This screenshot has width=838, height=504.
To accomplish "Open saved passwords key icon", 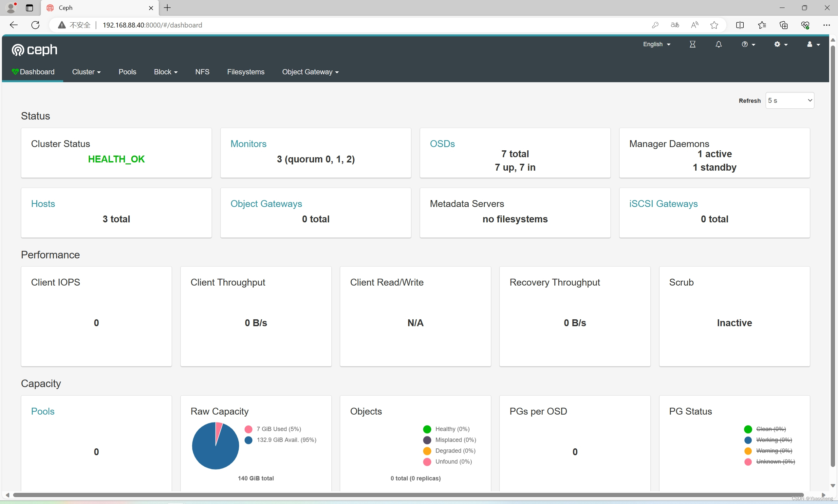I will [x=655, y=25].
